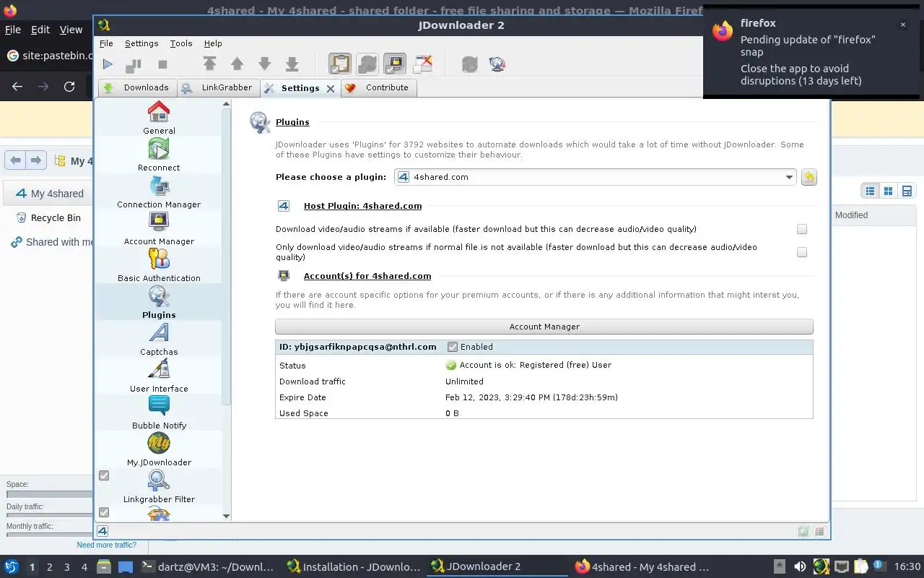Viewport: 924px width, 578px height.
Task: Switch 4shared to the third view mode icon
Action: [x=907, y=191]
